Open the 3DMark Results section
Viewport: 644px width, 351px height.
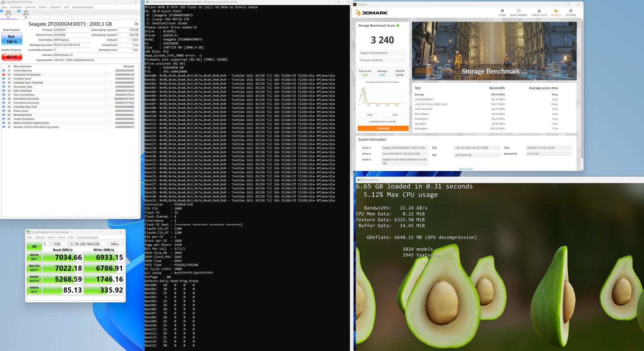click(x=556, y=13)
